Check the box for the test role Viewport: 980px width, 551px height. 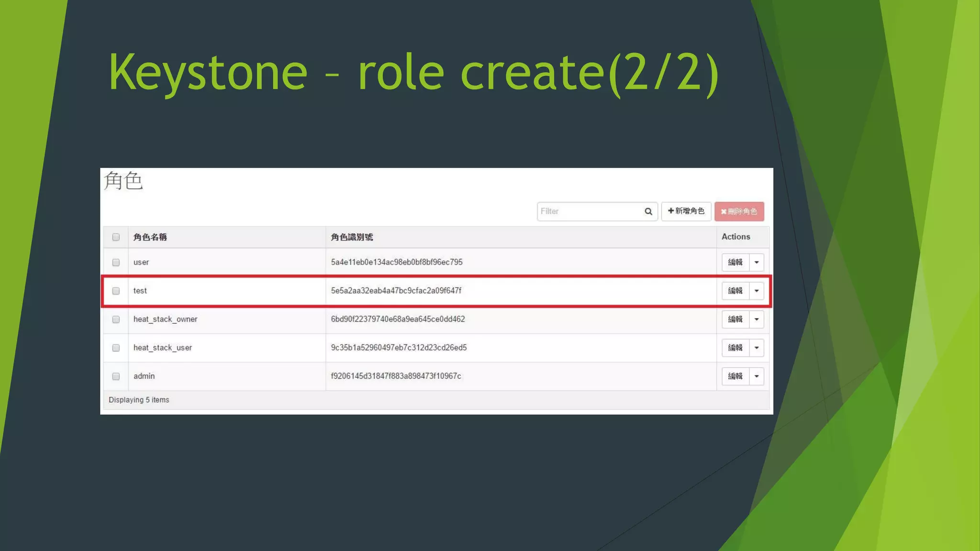pyautogui.click(x=116, y=291)
